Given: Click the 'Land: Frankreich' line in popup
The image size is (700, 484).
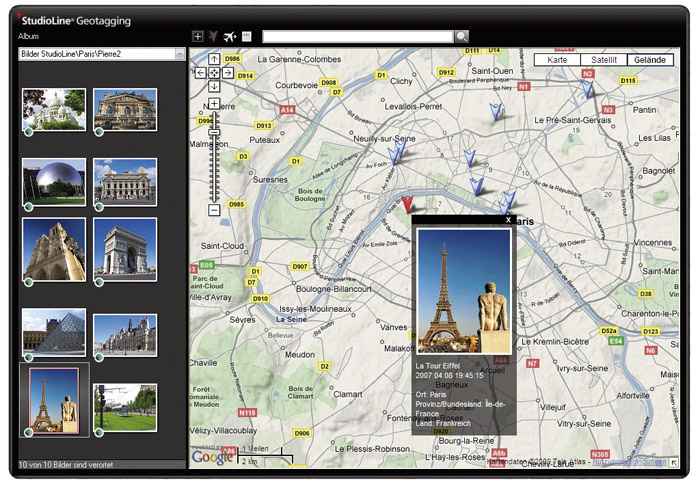Looking at the screenshot, I should pos(443,423).
